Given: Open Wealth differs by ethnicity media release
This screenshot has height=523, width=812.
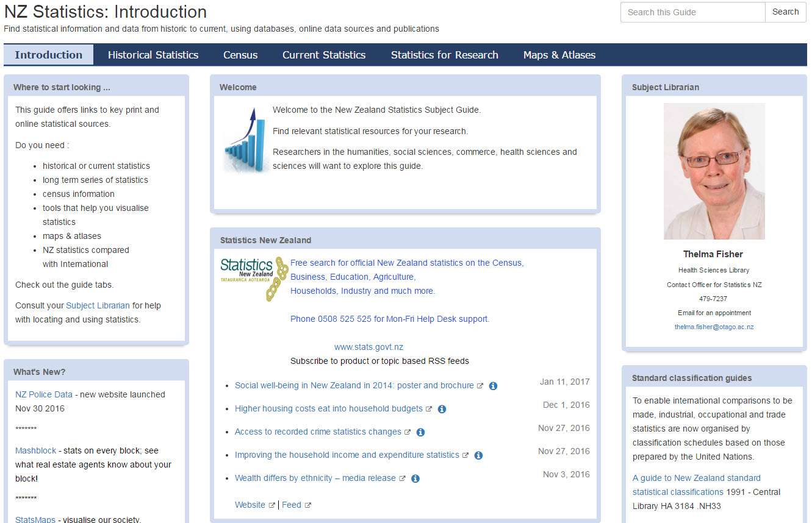Looking at the screenshot, I should coord(315,478).
